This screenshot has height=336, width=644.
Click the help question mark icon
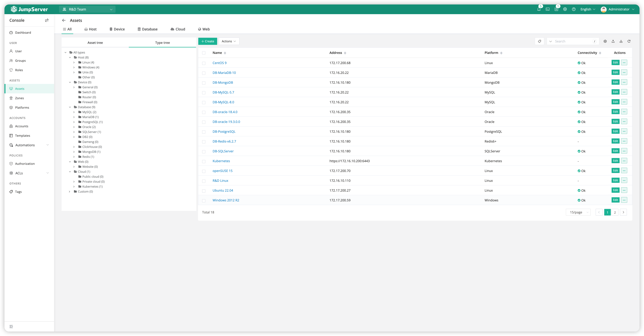point(574,9)
